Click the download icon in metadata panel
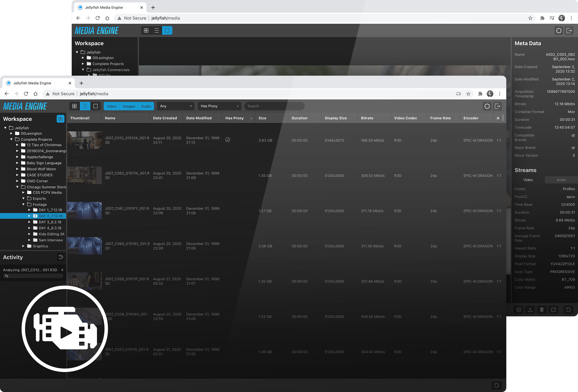The image size is (578, 392). coord(530,310)
